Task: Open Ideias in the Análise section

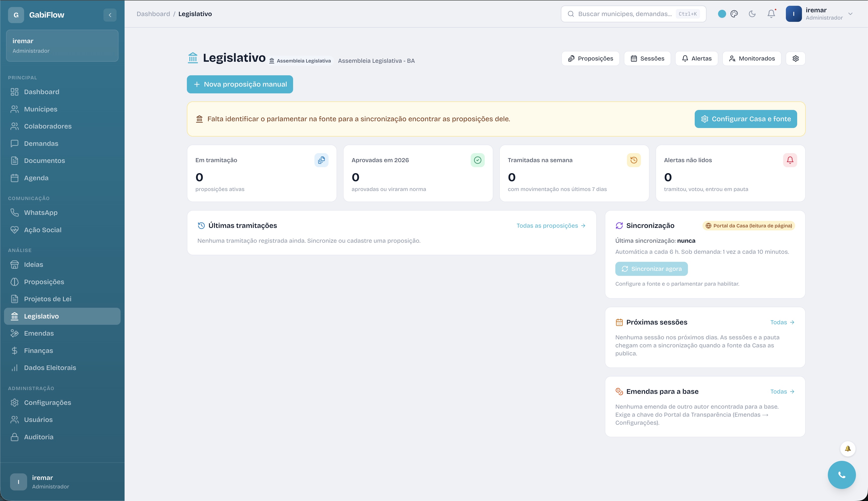Action: 62,265
